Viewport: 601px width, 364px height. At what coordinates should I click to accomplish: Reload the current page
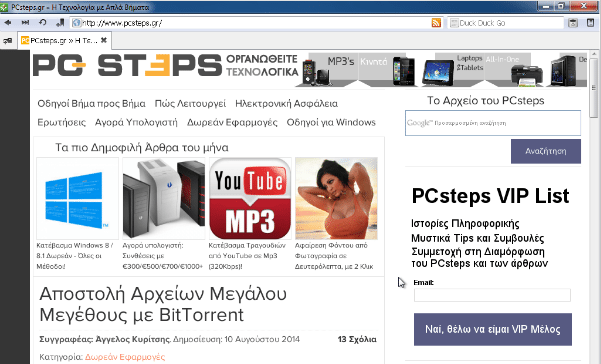(x=43, y=23)
